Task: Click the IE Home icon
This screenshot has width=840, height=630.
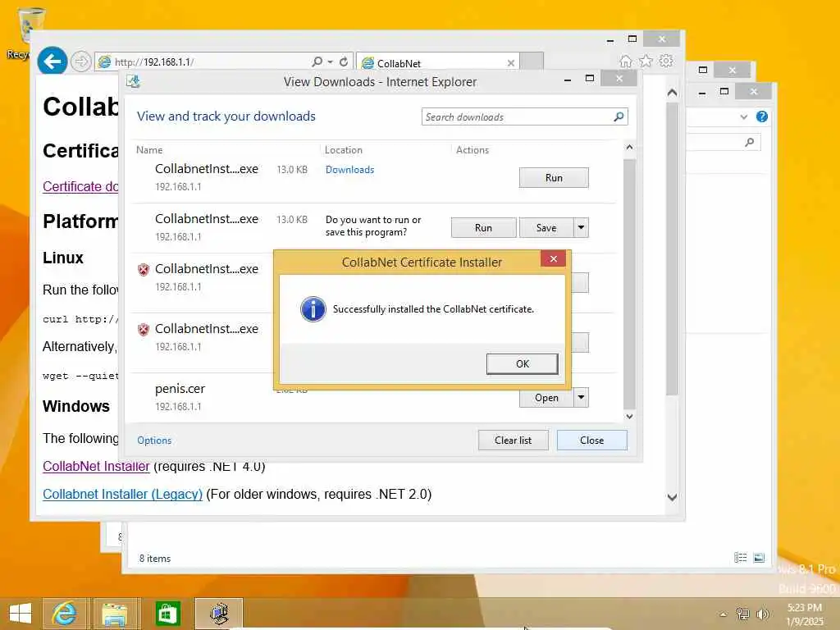Action: point(625,61)
